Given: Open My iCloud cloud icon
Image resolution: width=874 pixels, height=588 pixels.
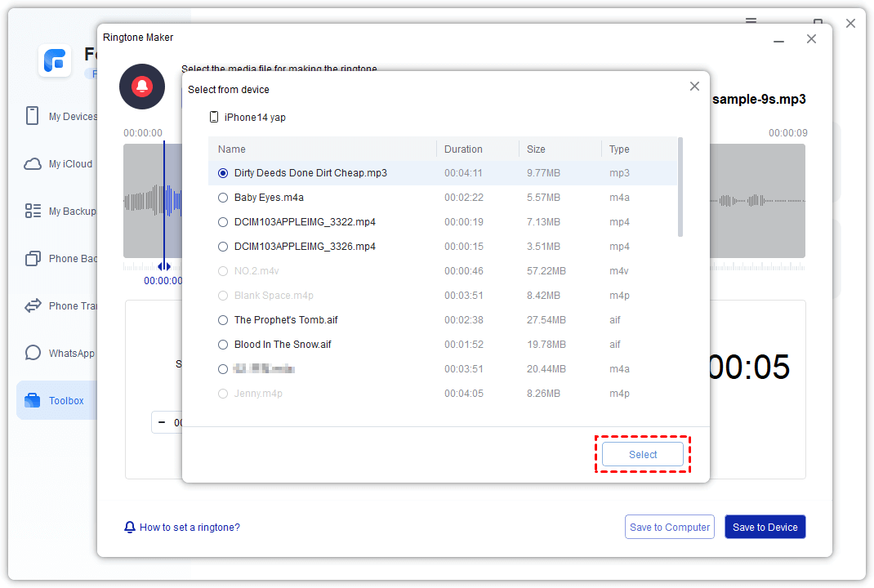Looking at the screenshot, I should (x=33, y=163).
